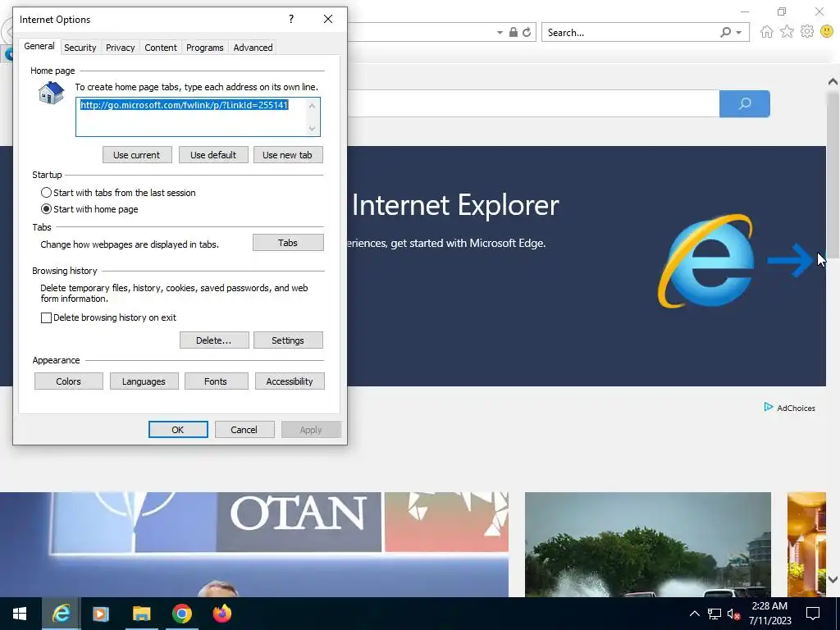Click the Use current button
The image size is (840, 630).
click(x=137, y=155)
